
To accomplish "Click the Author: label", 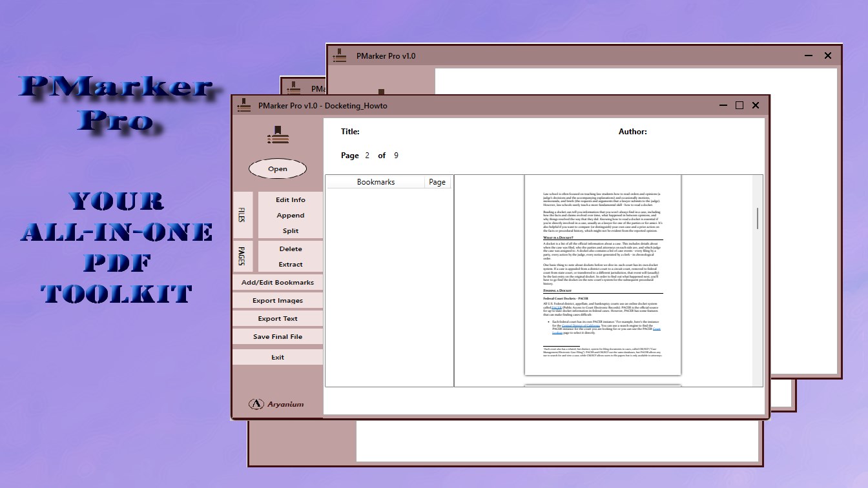I will pyautogui.click(x=633, y=132).
